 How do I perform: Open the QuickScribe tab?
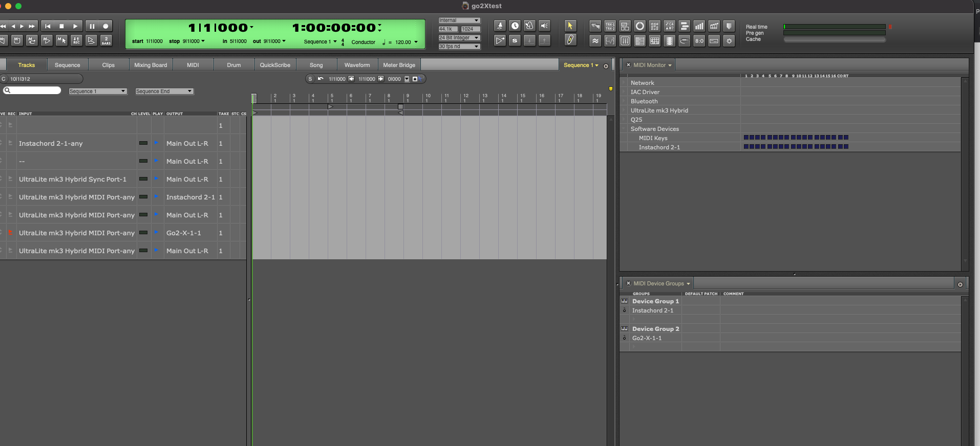tap(275, 65)
